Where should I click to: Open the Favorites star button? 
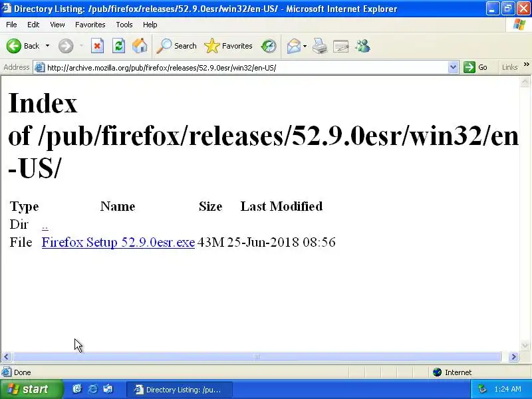point(228,46)
